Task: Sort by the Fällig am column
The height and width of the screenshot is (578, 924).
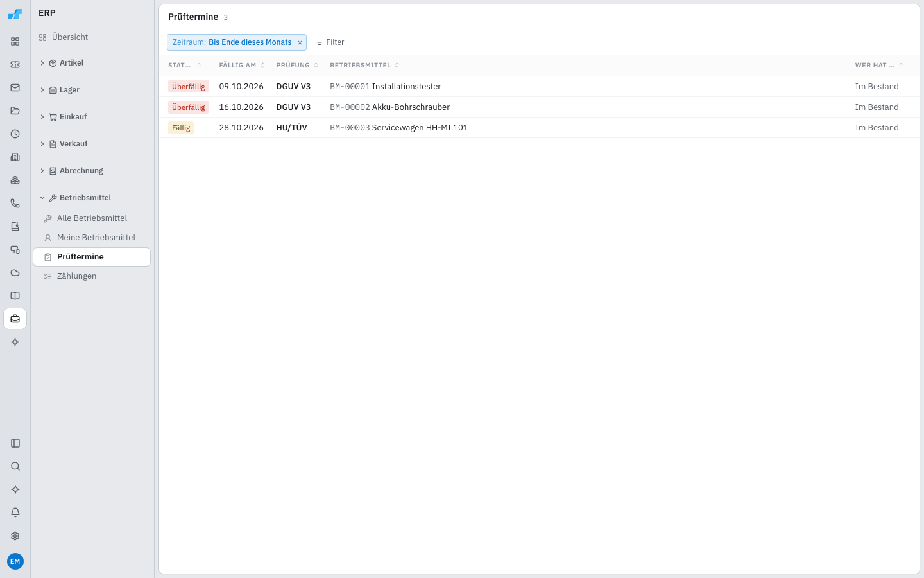Action: click(242, 66)
